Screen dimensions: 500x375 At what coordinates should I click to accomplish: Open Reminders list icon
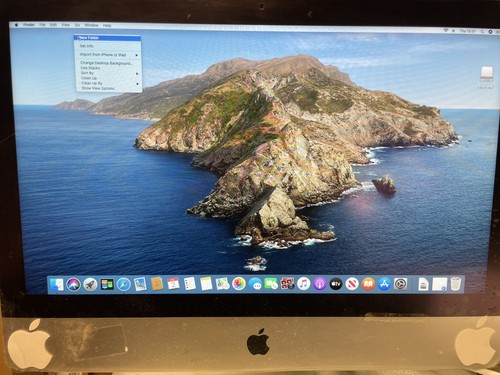click(x=190, y=284)
